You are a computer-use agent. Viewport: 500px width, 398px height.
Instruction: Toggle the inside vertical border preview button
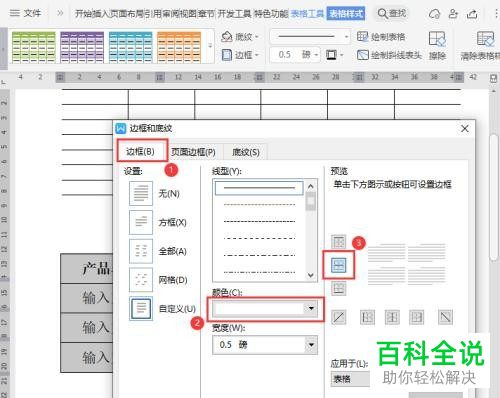[392, 317]
